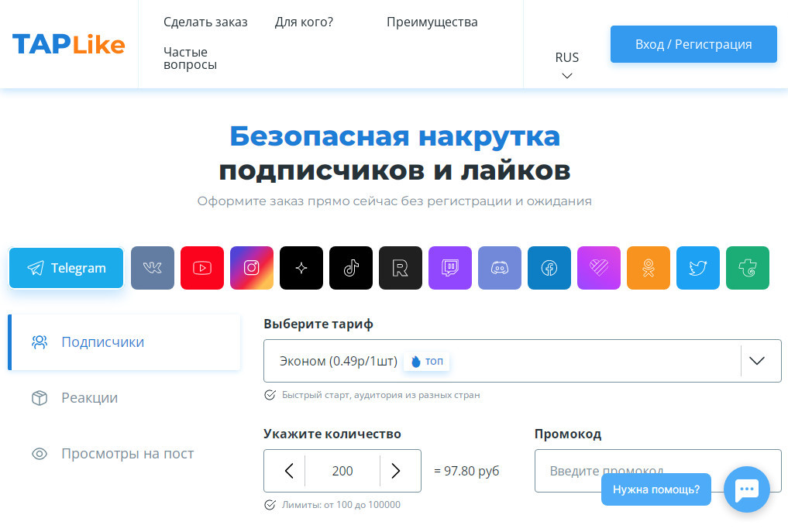
Task: Click the Введите промокод input field
Action: 658,471
